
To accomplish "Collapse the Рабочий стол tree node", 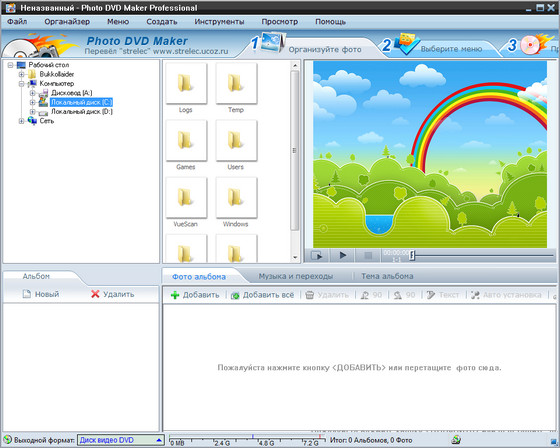I will point(10,65).
